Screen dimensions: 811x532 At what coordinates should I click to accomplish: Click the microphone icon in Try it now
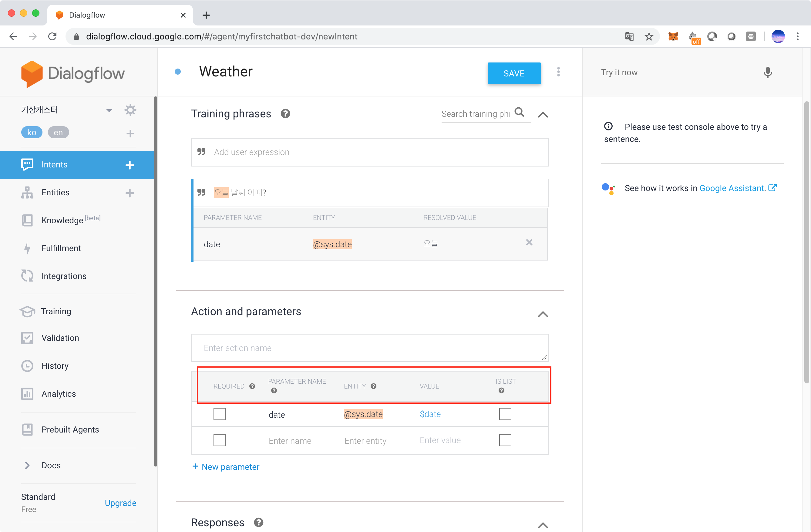point(767,72)
